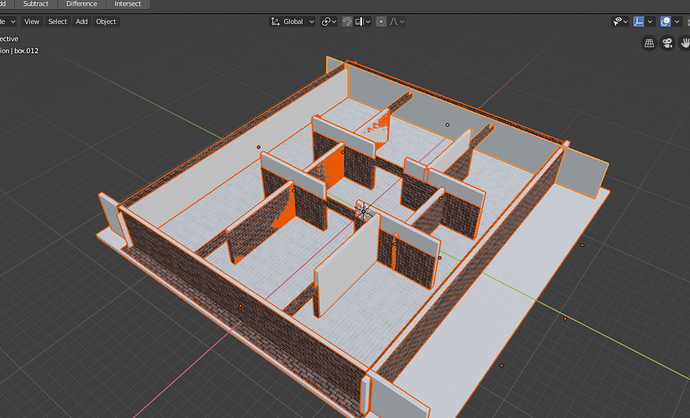Toggle viewport overlays display
The height and width of the screenshot is (418, 690).
click(665, 21)
